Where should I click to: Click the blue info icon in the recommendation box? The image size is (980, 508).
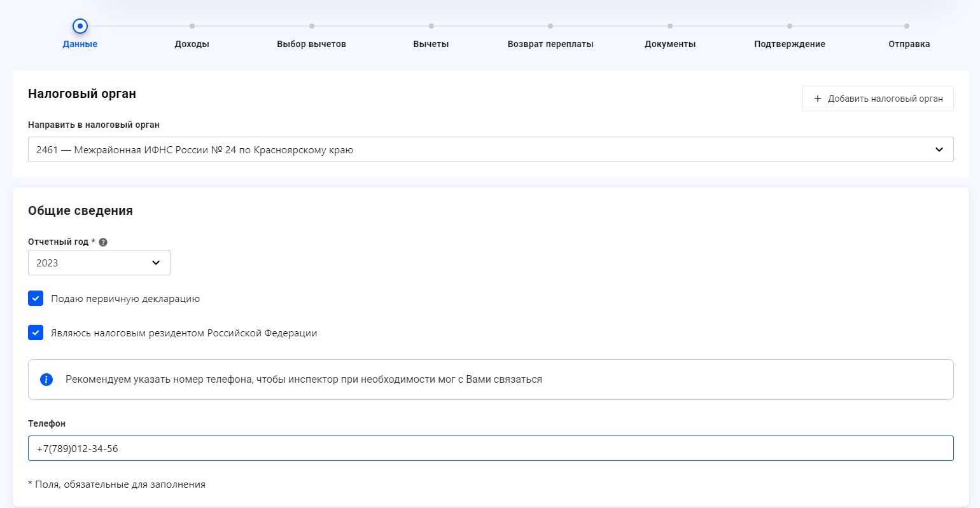pos(46,380)
